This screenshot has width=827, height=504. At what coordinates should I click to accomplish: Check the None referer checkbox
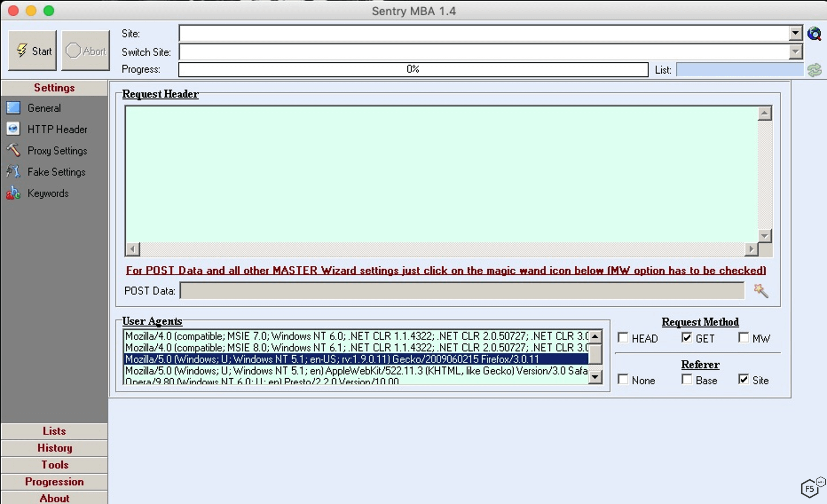pos(623,380)
